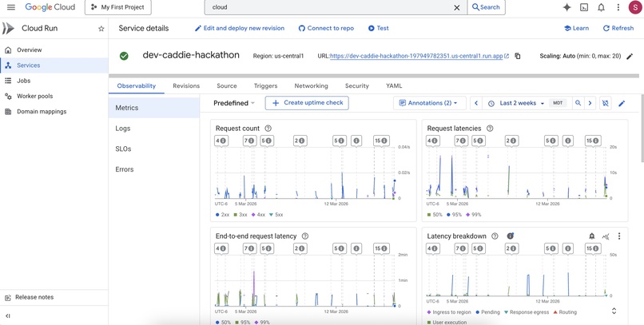Switch to the YAML tab
This screenshot has height=325, width=644.
(x=394, y=86)
